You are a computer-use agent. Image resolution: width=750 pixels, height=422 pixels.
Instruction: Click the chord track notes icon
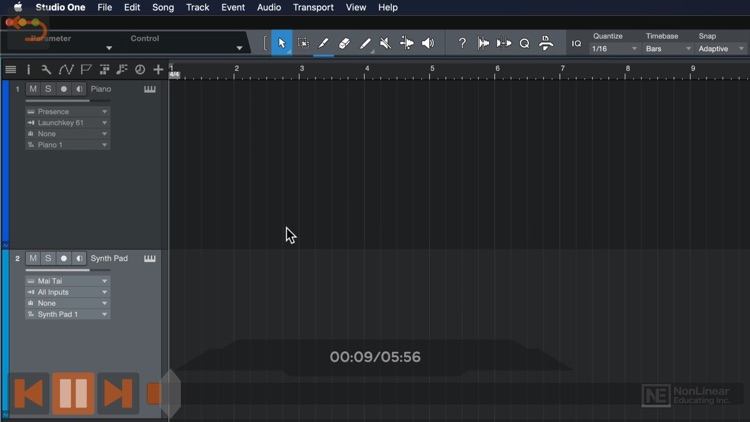(122, 69)
